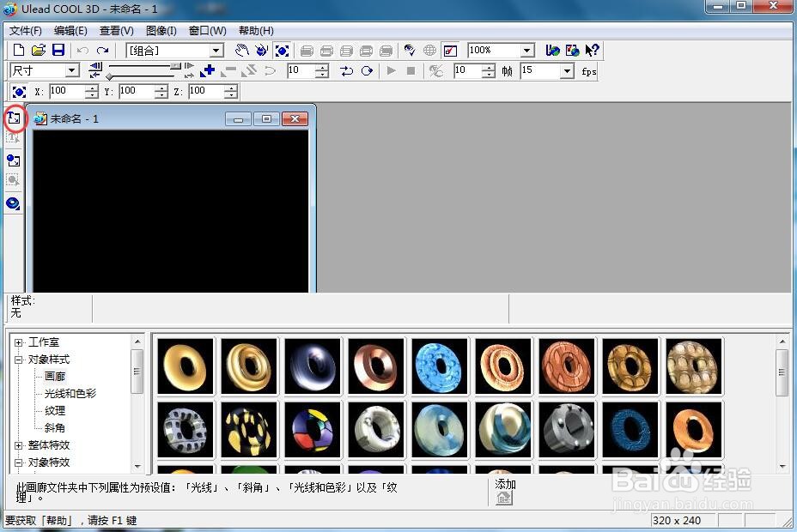The image size is (797, 532).
Task: Click the globe wireframe icon in the toolbar
Action: tap(430, 51)
